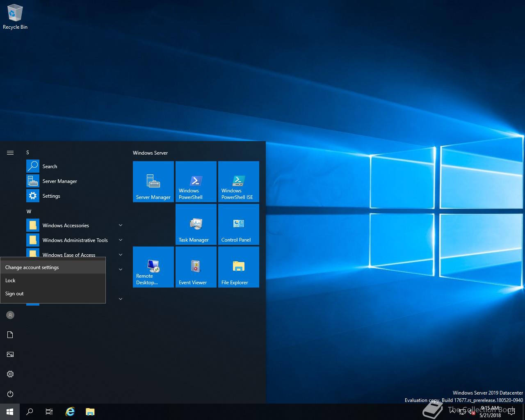Open the Windows PowerShell ISE tile
525x420 pixels.
[x=239, y=182]
